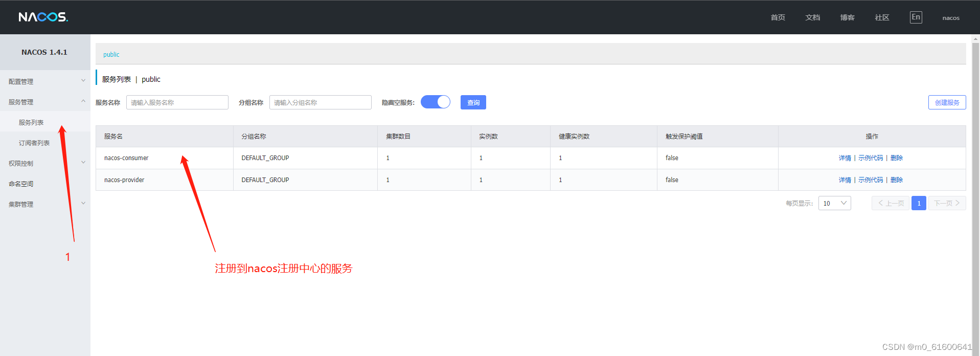Open the nacos user menu

[951, 18]
